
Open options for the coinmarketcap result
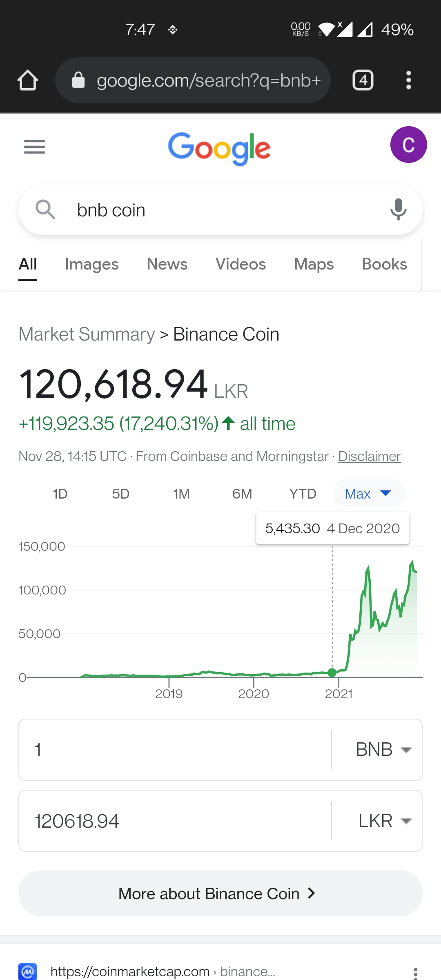tap(415, 973)
